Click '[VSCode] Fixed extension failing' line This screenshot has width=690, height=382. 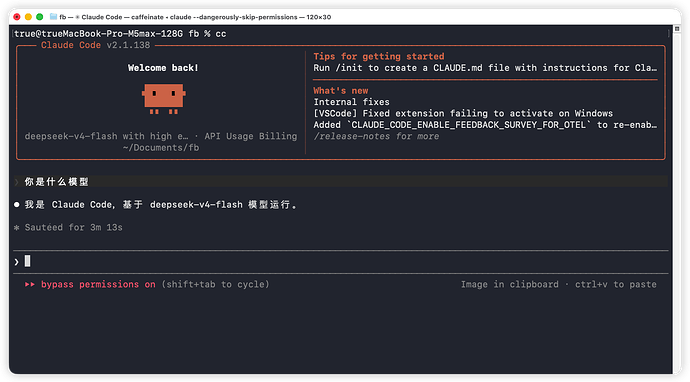click(463, 114)
